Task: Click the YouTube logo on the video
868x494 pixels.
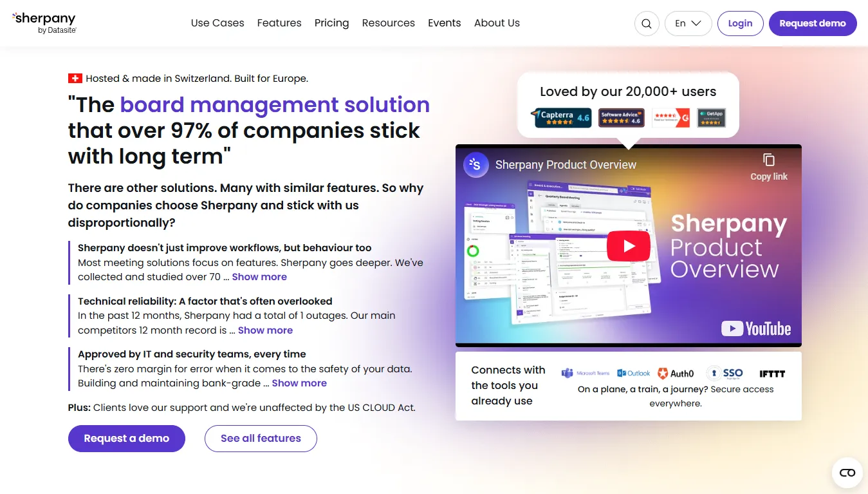Action: 756,328
